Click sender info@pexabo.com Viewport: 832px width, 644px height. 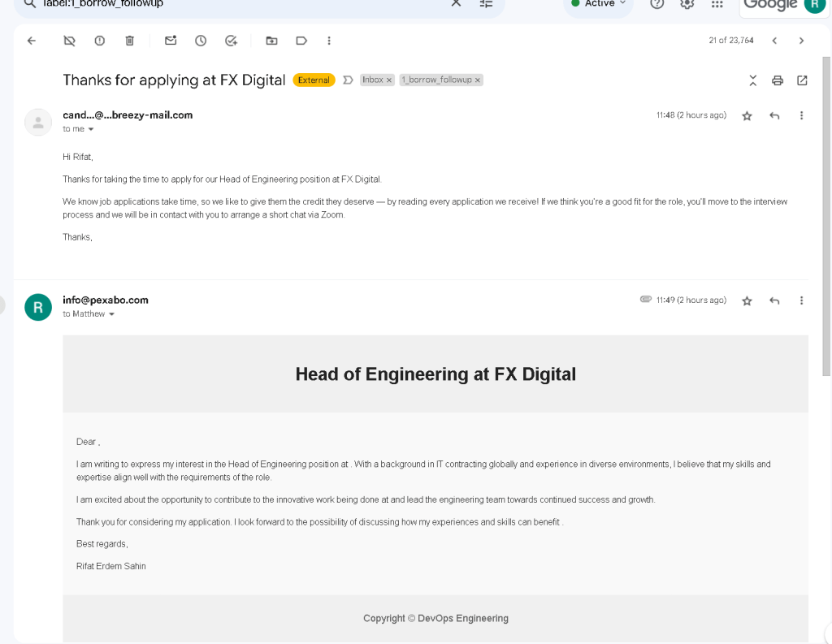pyautogui.click(x=106, y=300)
